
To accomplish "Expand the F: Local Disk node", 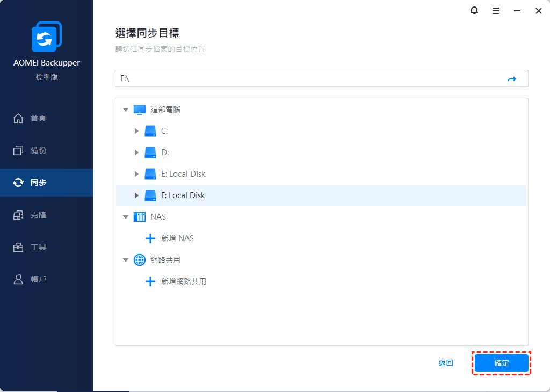I will click(x=136, y=195).
